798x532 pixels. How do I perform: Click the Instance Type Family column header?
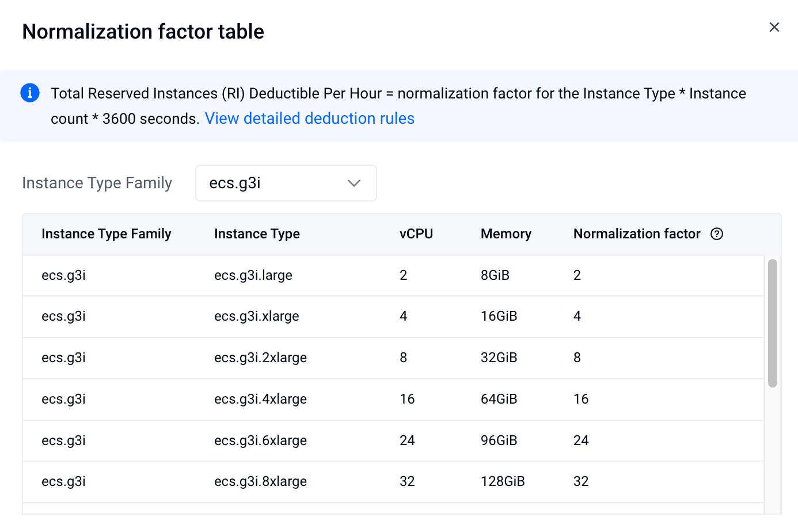(107, 234)
